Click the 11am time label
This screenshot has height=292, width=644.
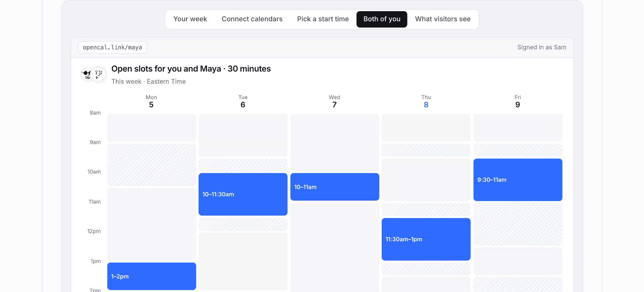click(95, 202)
